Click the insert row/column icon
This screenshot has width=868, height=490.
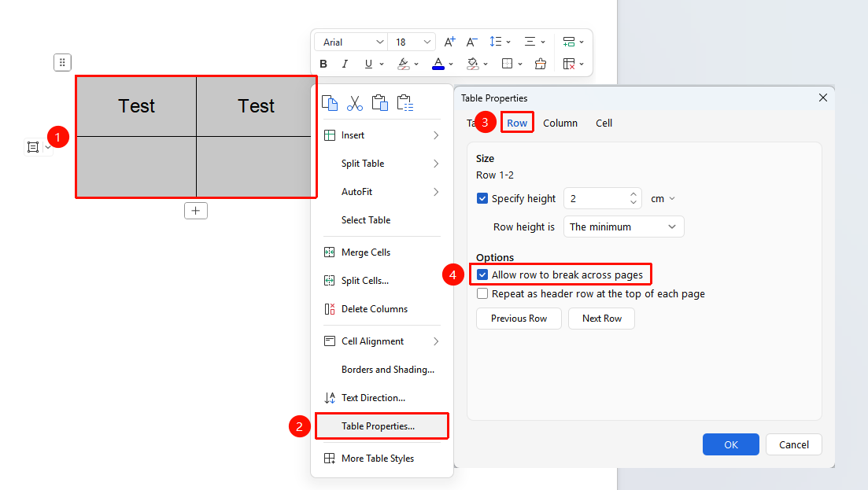[x=568, y=42]
